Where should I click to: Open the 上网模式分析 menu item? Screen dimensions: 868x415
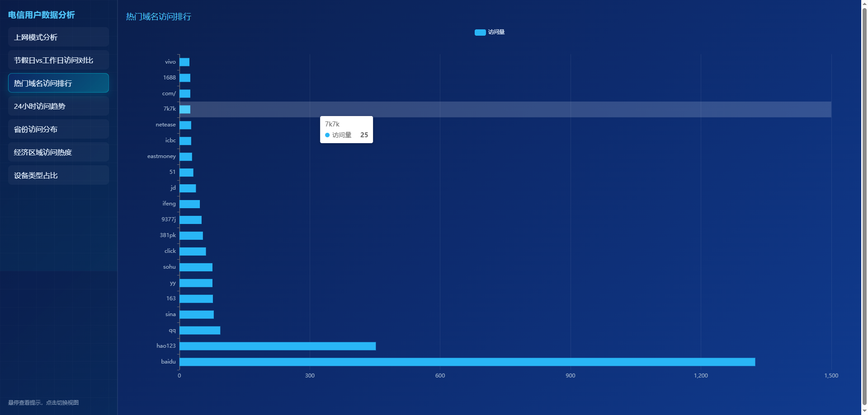[x=58, y=37]
